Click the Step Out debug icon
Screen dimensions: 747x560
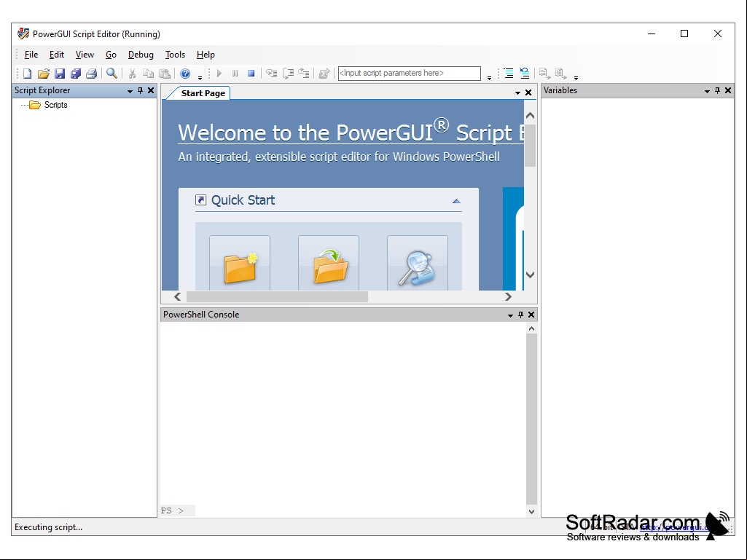point(303,74)
